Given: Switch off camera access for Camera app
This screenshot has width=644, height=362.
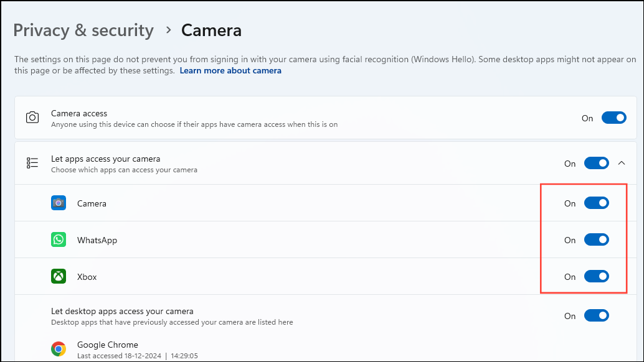Looking at the screenshot, I should tap(596, 203).
